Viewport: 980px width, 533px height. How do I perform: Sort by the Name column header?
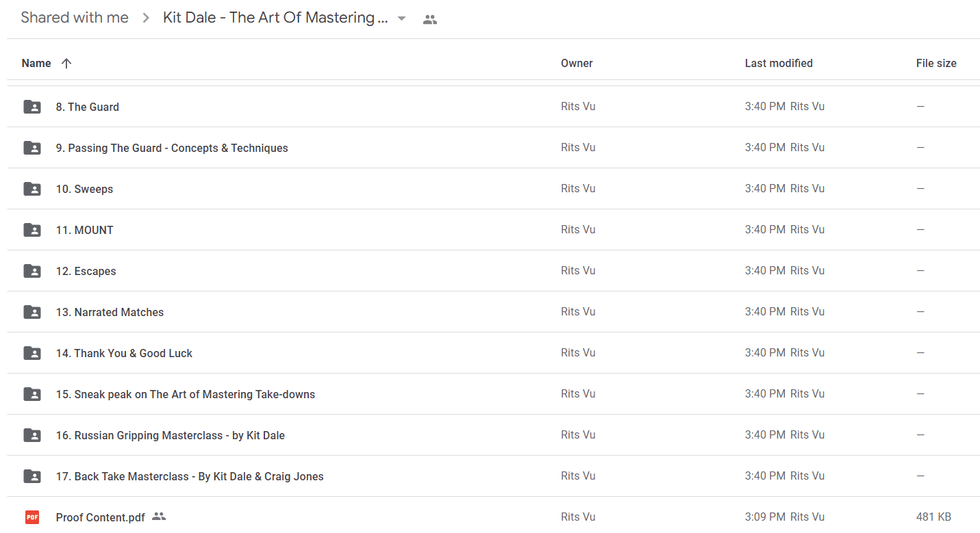[x=36, y=63]
